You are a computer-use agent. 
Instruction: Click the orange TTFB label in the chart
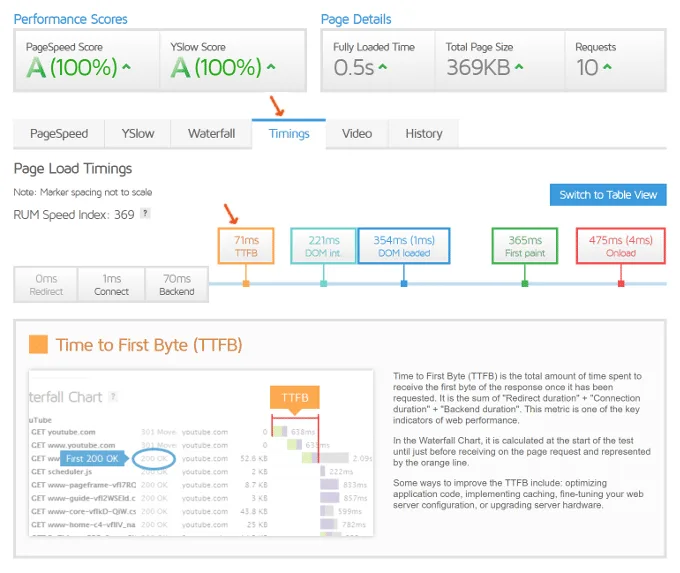[x=295, y=397]
